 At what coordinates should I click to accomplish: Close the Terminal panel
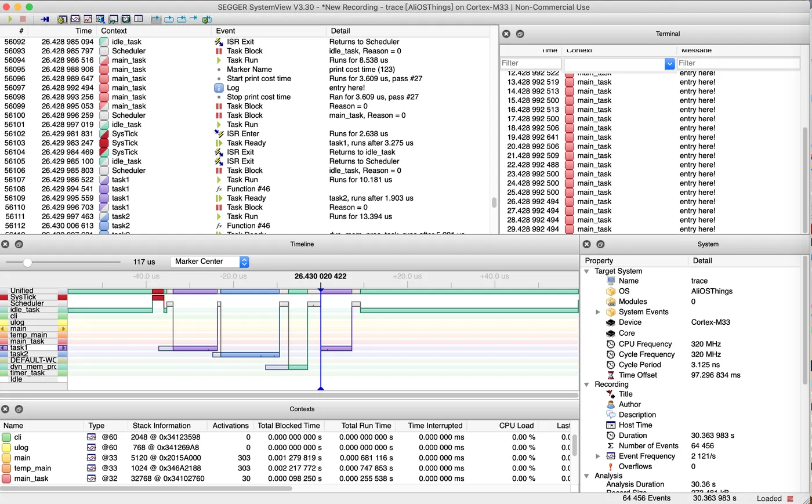click(x=506, y=34)
